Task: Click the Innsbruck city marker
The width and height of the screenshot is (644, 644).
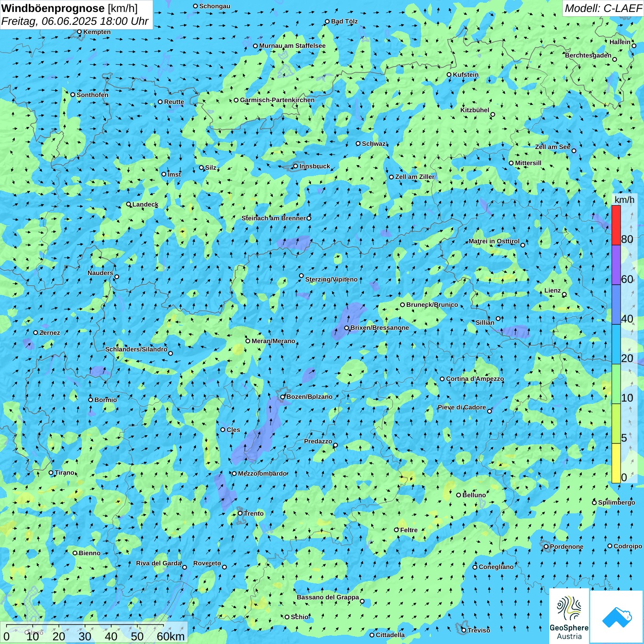Action: 295,166
